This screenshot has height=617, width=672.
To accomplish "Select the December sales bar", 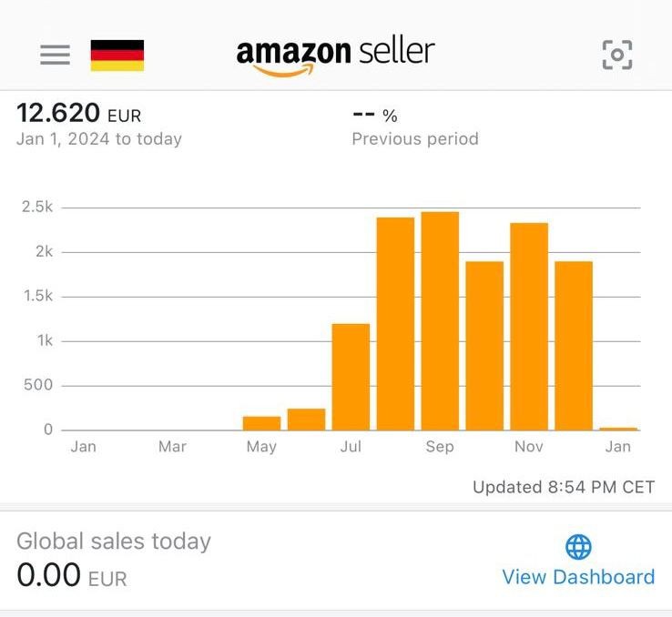I will (x=574, y=346).
